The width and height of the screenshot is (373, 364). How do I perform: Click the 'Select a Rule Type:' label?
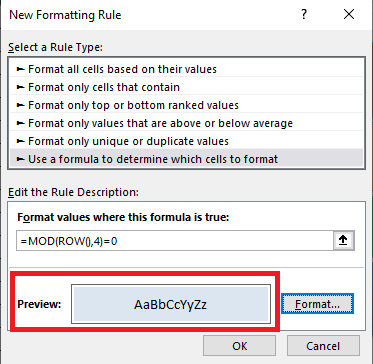click(56, 47)
